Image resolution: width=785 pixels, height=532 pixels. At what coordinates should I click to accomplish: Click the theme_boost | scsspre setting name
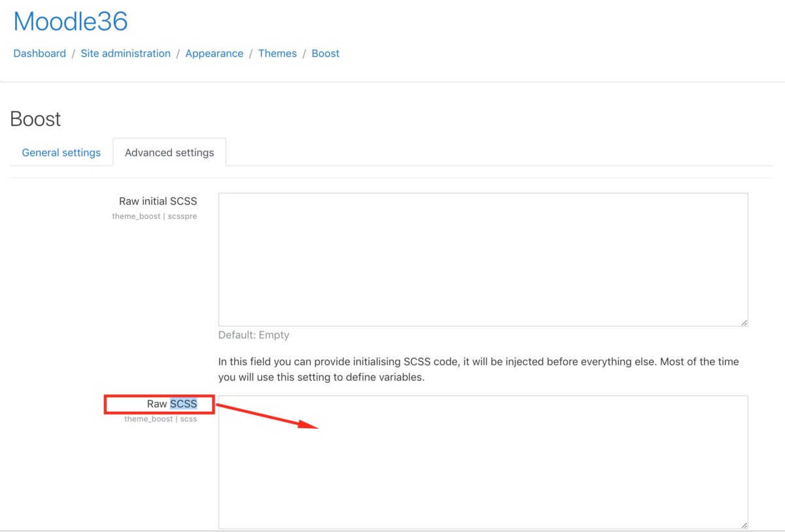pos(154,216)
